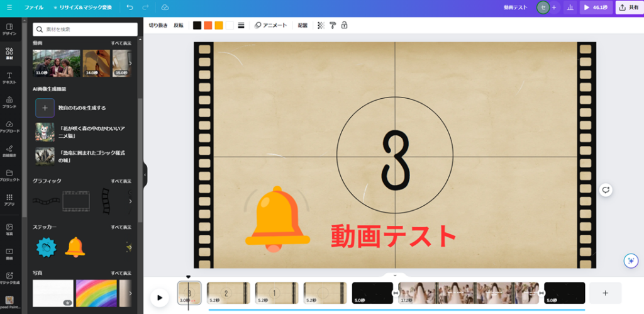Open the hamburger main menu
Image resolution: width=644 pixels, height=314 pixels.
click(9, 8)
